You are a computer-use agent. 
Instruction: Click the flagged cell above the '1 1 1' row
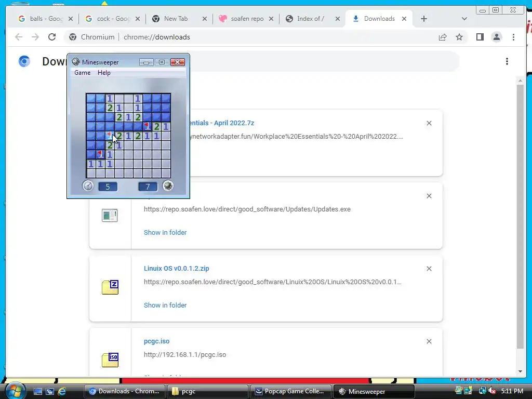pos(100,154)
